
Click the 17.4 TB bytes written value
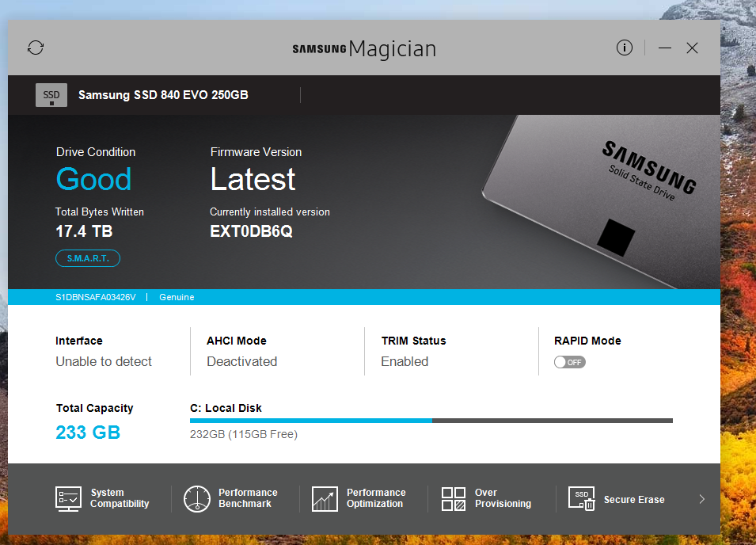[84, 231]
